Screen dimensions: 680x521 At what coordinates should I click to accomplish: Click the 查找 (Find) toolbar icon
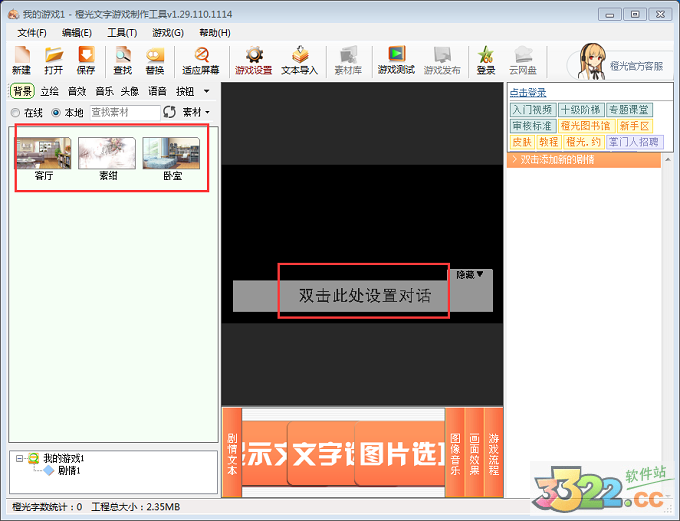click(x=123, y=60)
